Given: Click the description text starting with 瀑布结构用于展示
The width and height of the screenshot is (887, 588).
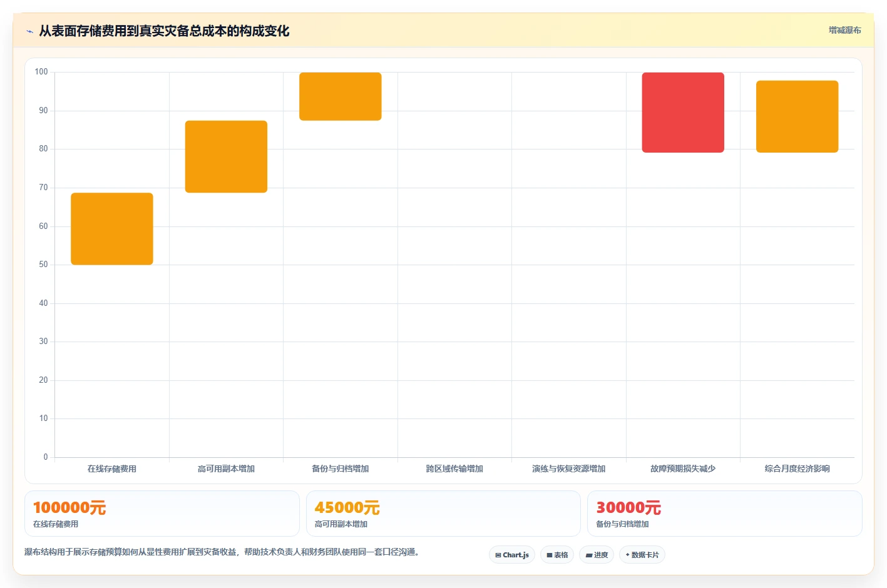Looking at the screenshot, I should click(x=222, y=552).
